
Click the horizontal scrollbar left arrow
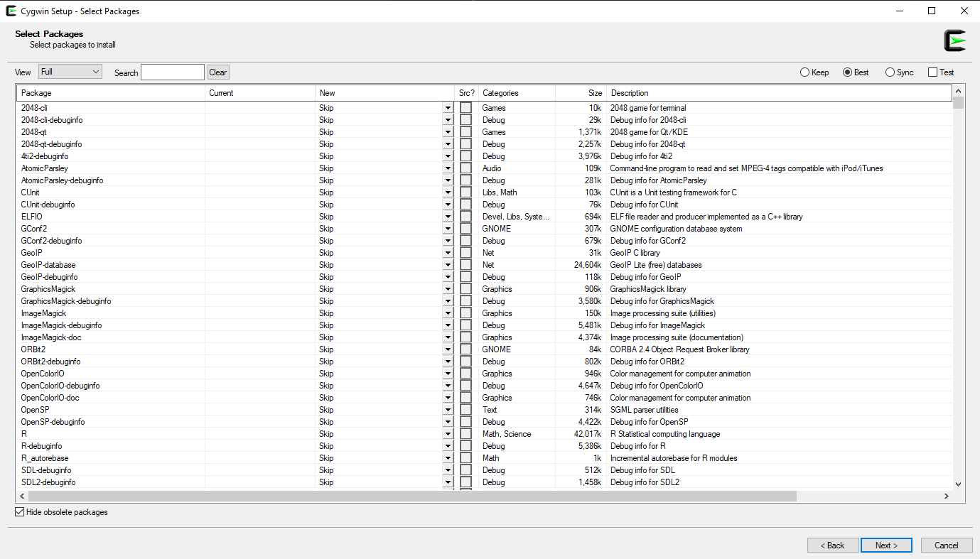point(23,496)
